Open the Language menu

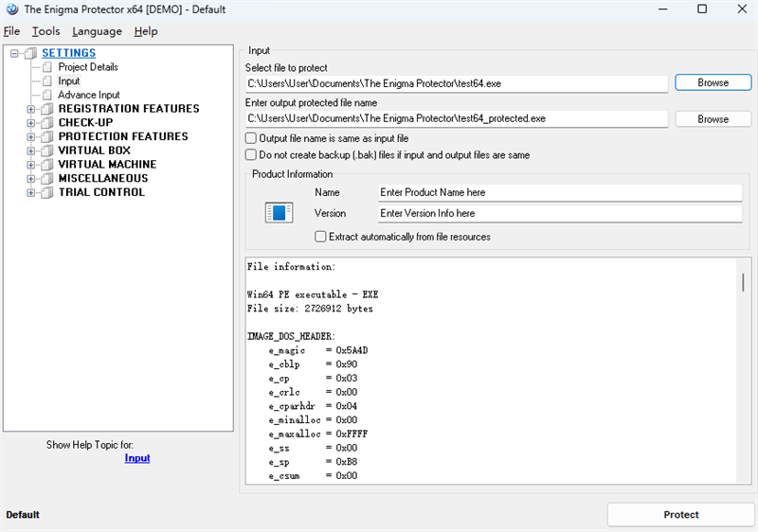click(x=97, y=31)
